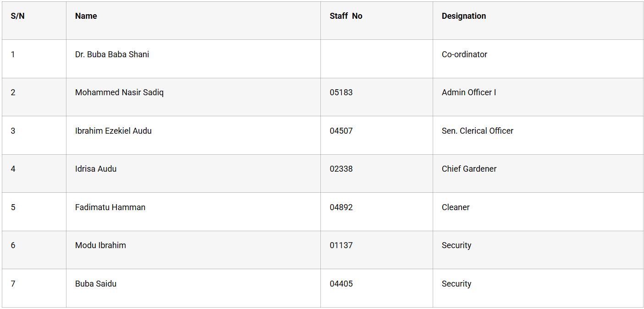Screen dimensions: 644x309
Task: Select the name Dr. Buba Baba Shani
Action: pos(112,54)
